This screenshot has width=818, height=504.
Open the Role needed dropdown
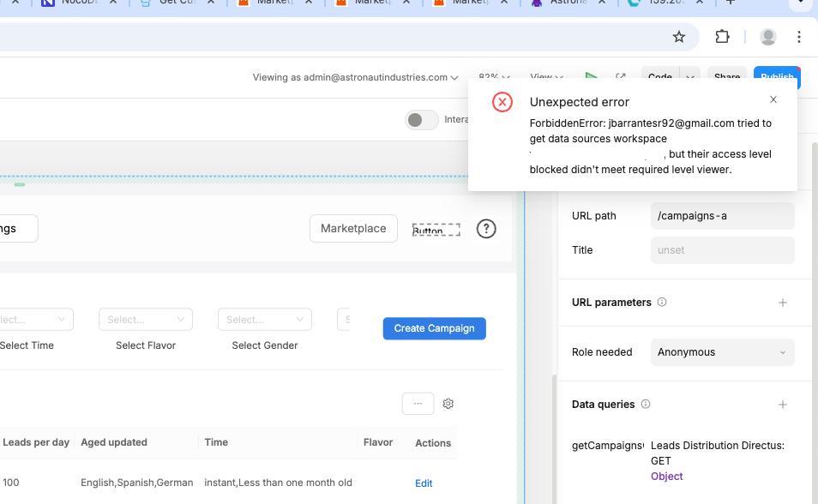click(x=721, y=352)
